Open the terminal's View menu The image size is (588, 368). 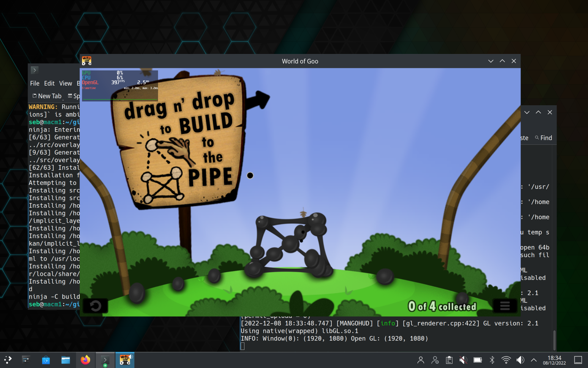pyautogui.click(x=65, y=83)
